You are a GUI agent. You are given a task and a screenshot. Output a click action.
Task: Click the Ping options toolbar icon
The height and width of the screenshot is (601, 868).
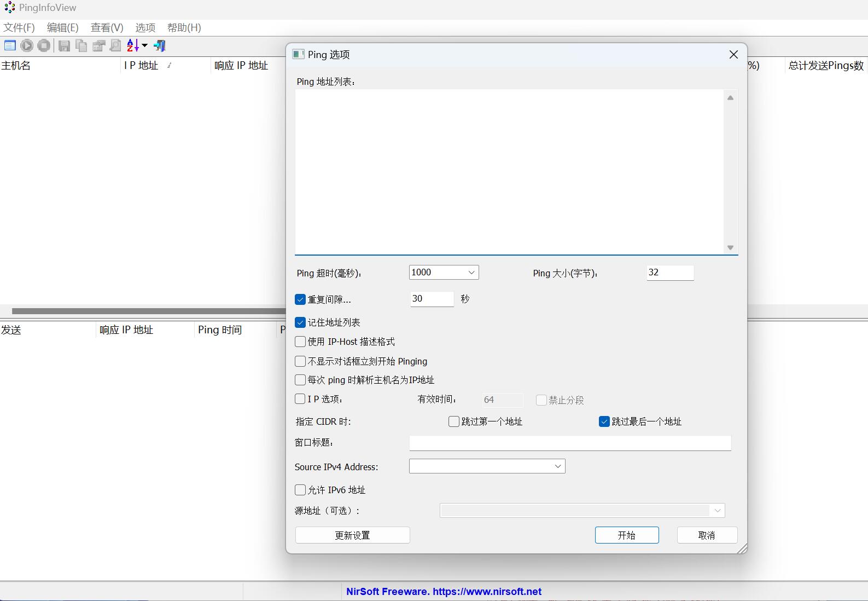pos(10,46)
